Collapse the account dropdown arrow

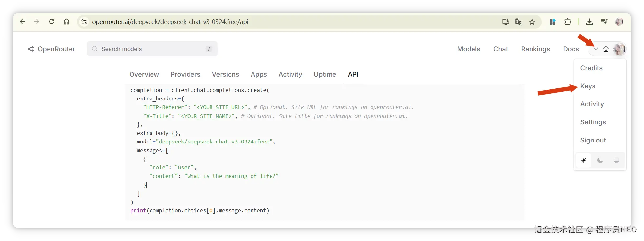point(596,49)
